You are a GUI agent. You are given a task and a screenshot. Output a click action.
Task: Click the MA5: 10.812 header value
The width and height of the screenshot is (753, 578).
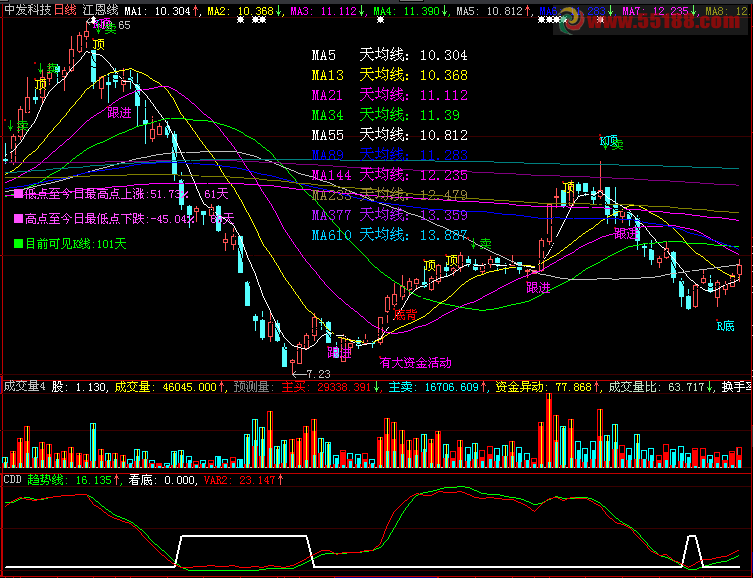click(x=493, y=11)
